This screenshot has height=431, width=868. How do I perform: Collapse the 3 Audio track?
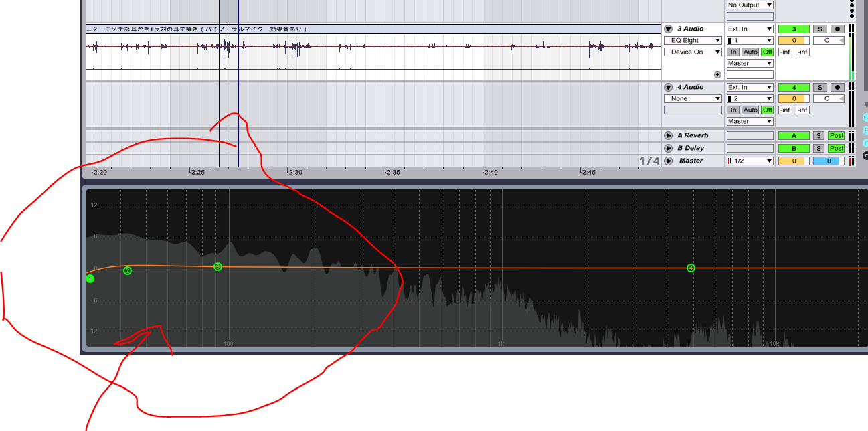668,29
